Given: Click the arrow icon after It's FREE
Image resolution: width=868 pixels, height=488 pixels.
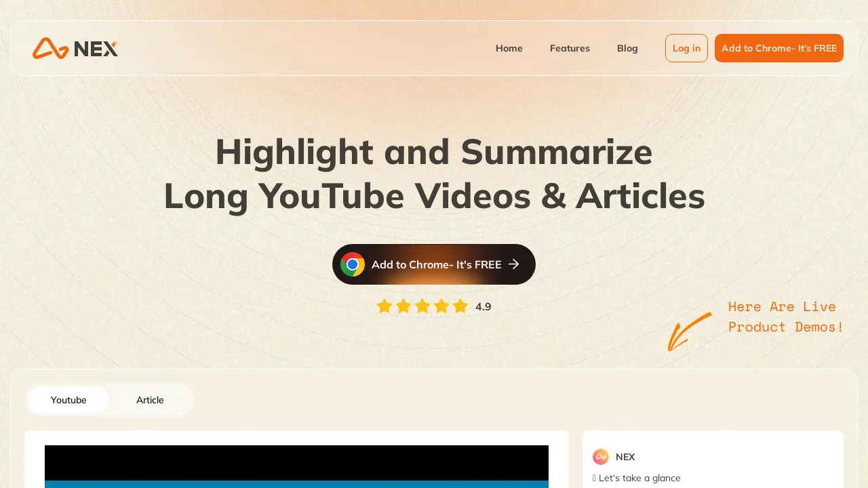Looking at the screenshot, I should (514, 264).
